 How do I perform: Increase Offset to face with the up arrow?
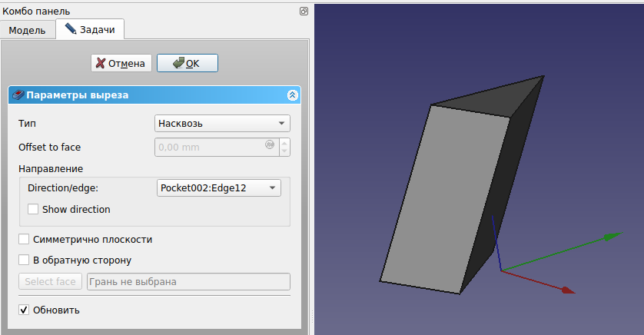(x=284, y=143)
